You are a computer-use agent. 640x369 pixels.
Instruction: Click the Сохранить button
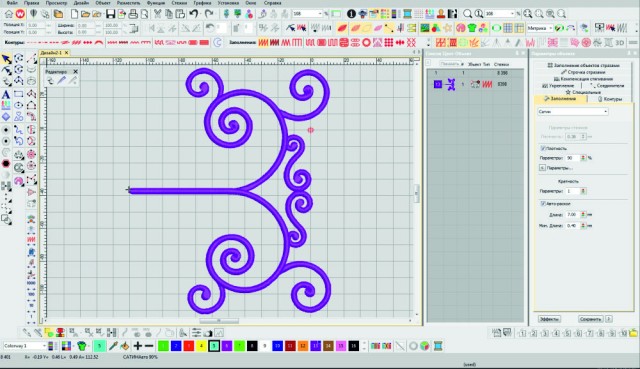tap(590, 319)
